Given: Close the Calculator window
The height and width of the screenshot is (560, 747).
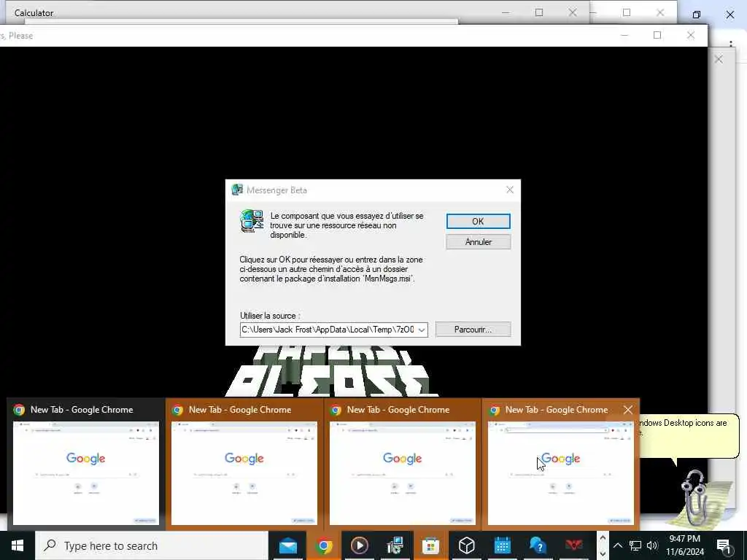Looking at the screenshot, I should tap(573, 13).
